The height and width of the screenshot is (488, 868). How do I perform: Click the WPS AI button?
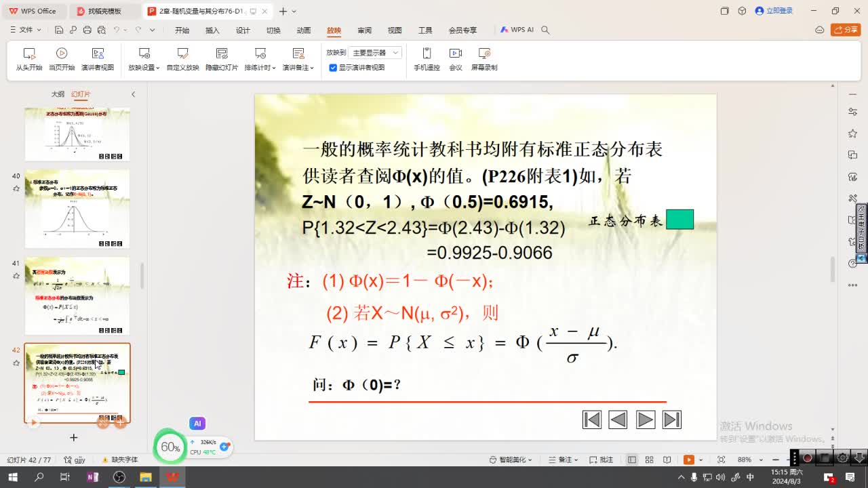pos(517,30)
